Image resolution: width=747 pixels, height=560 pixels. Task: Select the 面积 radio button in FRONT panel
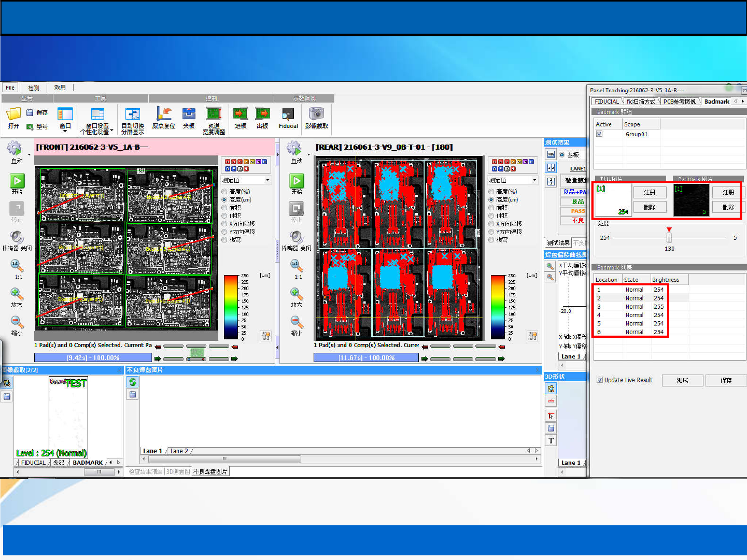(x=224, y=208)
